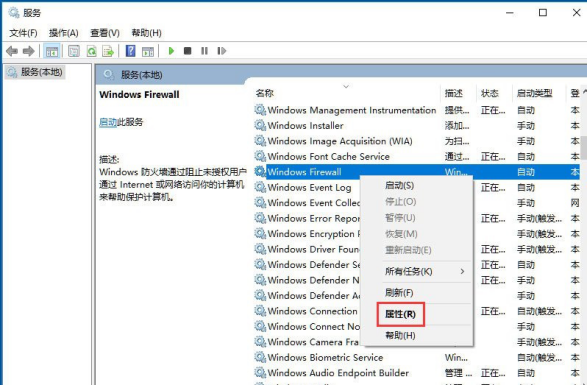This screenshot has width=587, height=385.
Task: Select Windows Installer service row
Action: [305, 125]
